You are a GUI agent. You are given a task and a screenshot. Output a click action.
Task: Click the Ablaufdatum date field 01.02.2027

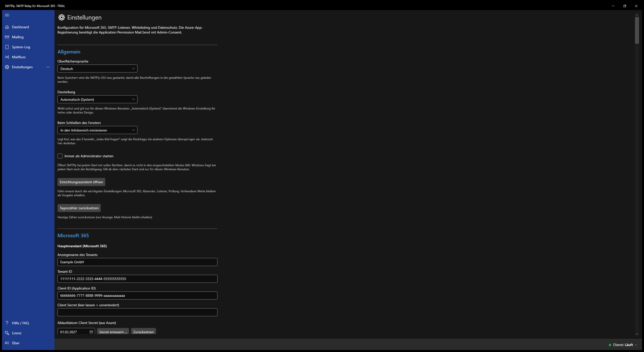[x=76, y=331]
